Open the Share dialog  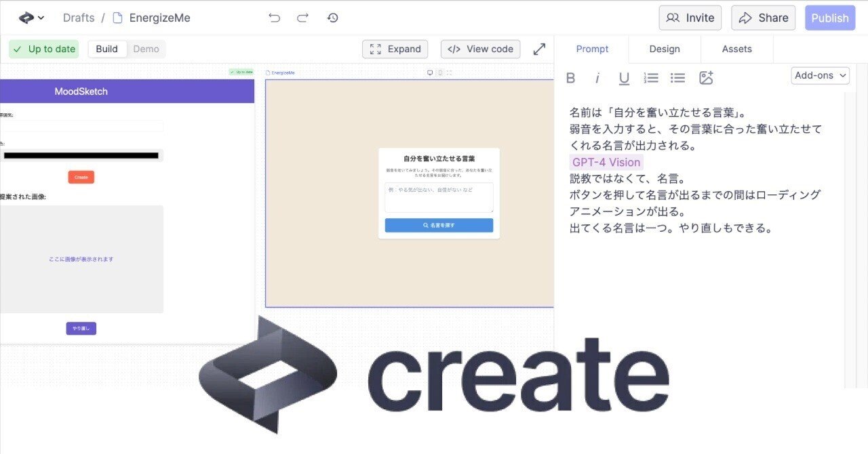[x=763, y=18]
